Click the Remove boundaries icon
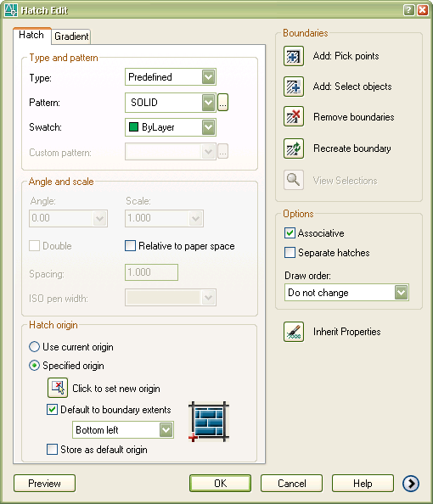This screenshot has height=504, width=433. pyautogui.click(x=294, y=116)
